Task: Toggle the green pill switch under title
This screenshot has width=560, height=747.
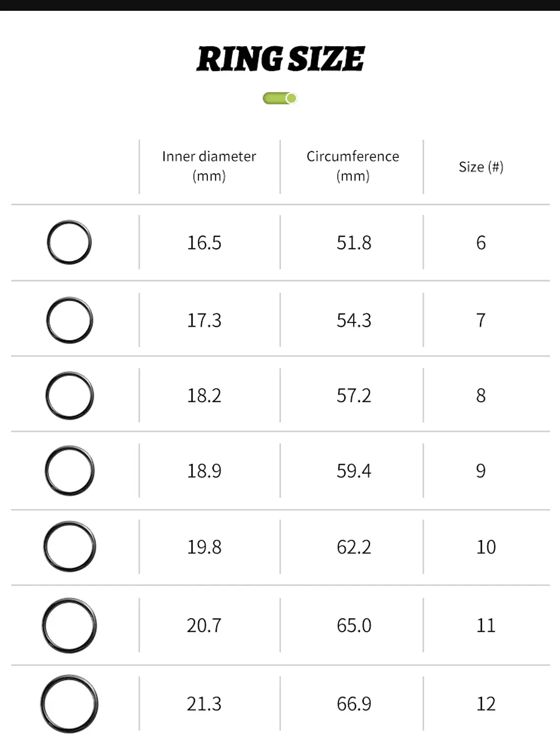Action: (280, 98)
